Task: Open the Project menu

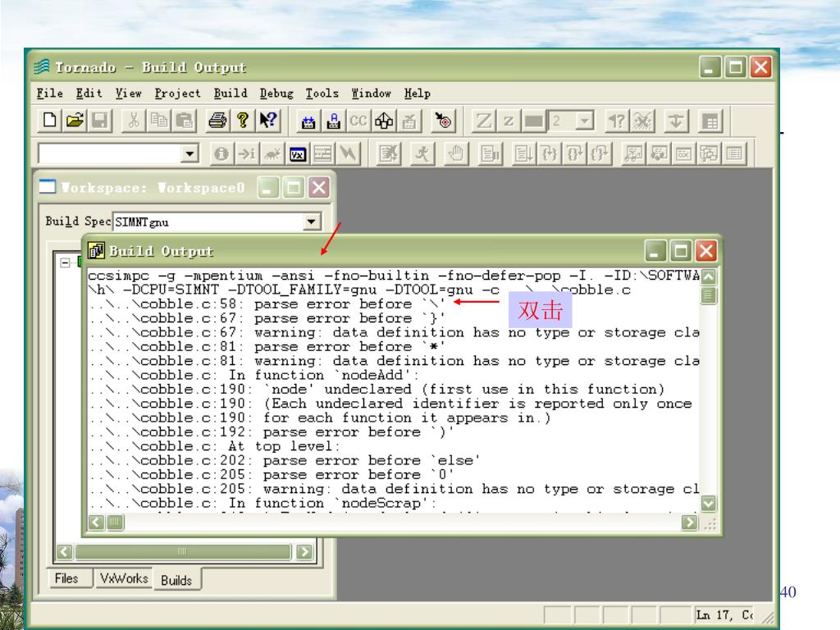Action: pos(177,94)
